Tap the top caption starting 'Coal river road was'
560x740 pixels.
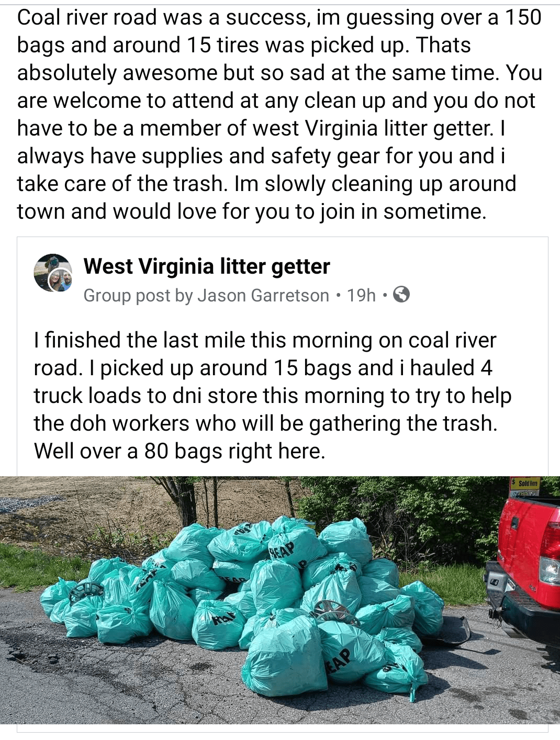[279, 115]
